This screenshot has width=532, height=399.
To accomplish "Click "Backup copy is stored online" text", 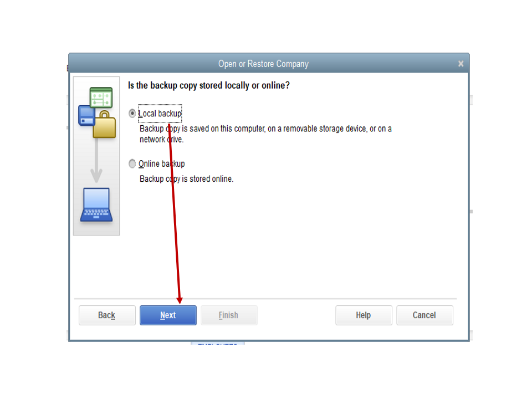I will pyautogui.click(x=187, y=179).
